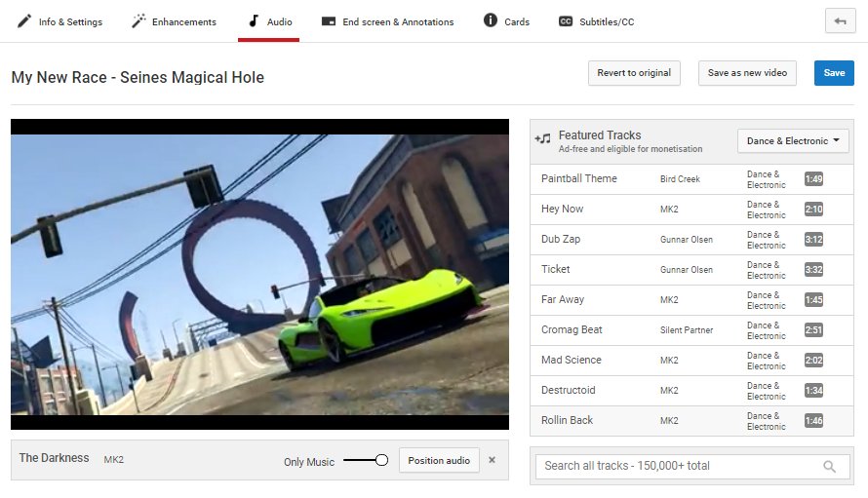The width and height of the screenshot is (868, 498).
Task: Click artist Bird Creek
Action: coord(680,179)
